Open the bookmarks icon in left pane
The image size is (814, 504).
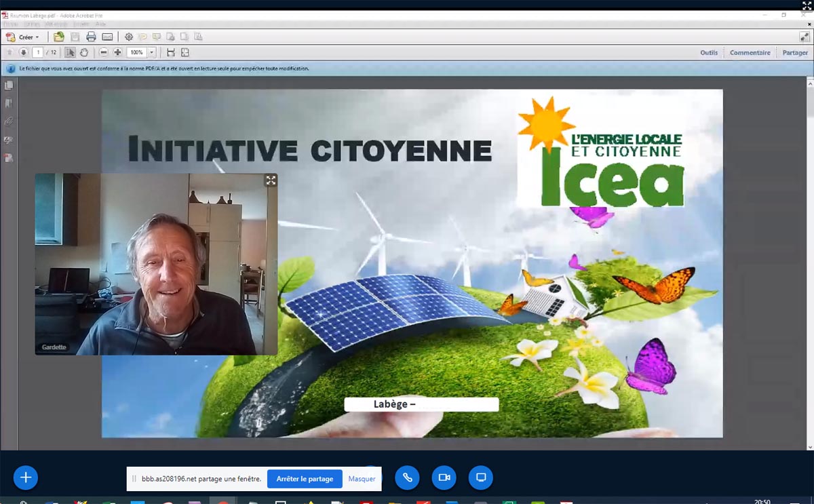click(9, 104)
